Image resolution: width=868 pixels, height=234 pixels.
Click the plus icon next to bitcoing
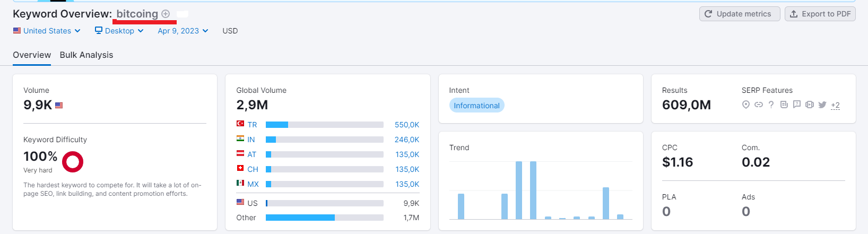(166, 14)
